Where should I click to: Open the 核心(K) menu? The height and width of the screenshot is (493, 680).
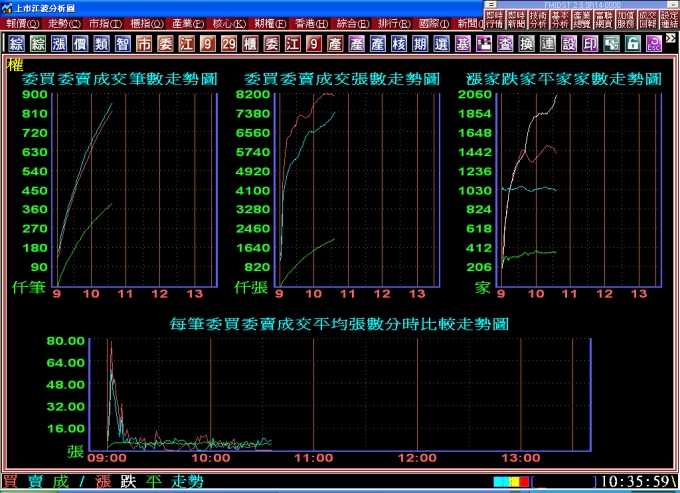click(229, 23)
